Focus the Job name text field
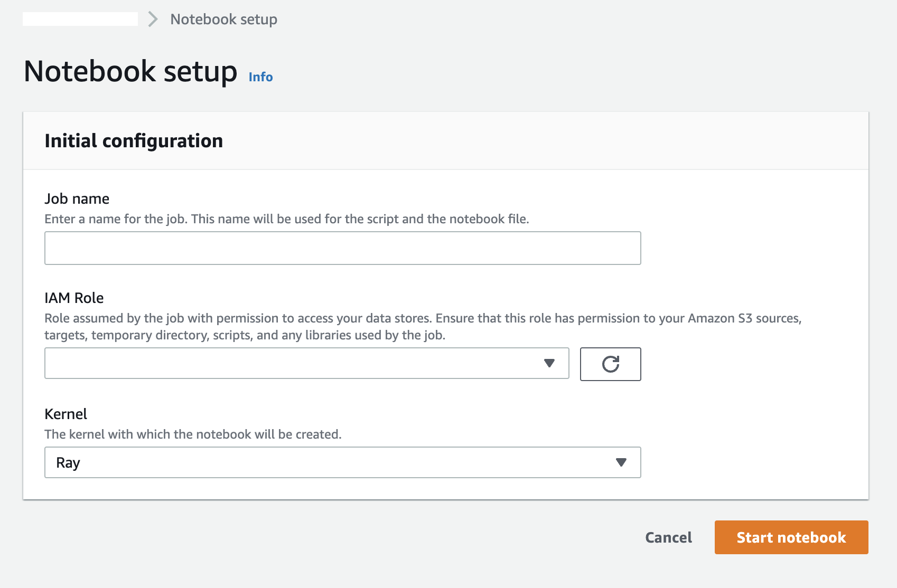The width and height of the screenshot is (897, 588). click(342, 248)
